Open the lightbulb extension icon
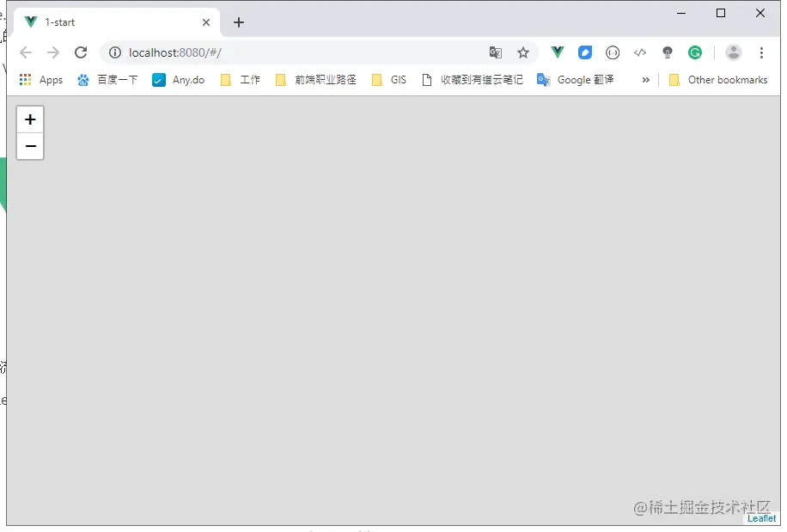The height and width of the screenshot is (532, 787). [668, 52]
